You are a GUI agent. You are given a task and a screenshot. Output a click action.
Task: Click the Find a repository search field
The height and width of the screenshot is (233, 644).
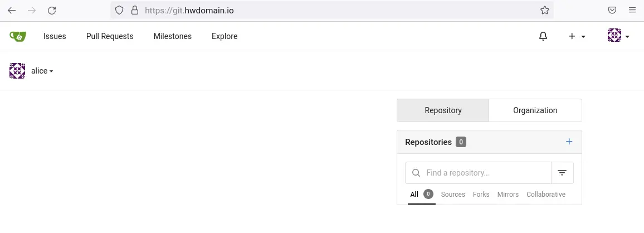pyautogui.click(x=478, y=173)
